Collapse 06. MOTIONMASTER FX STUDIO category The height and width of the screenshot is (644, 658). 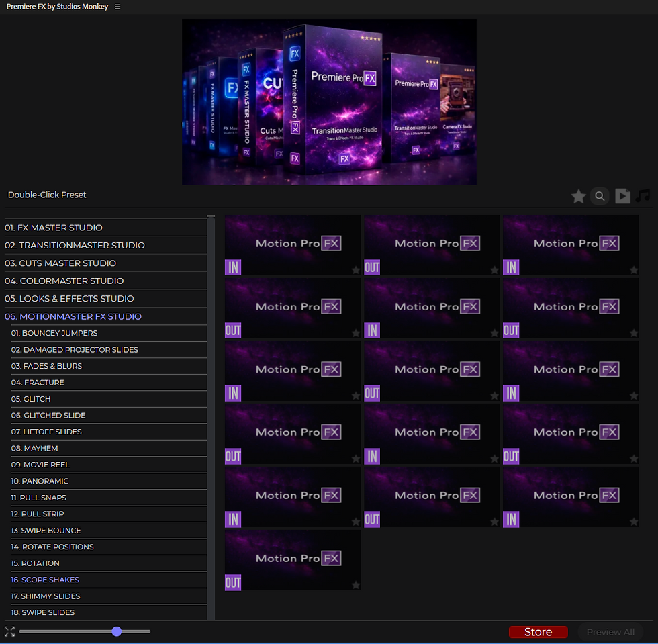(x=105, y=316)
